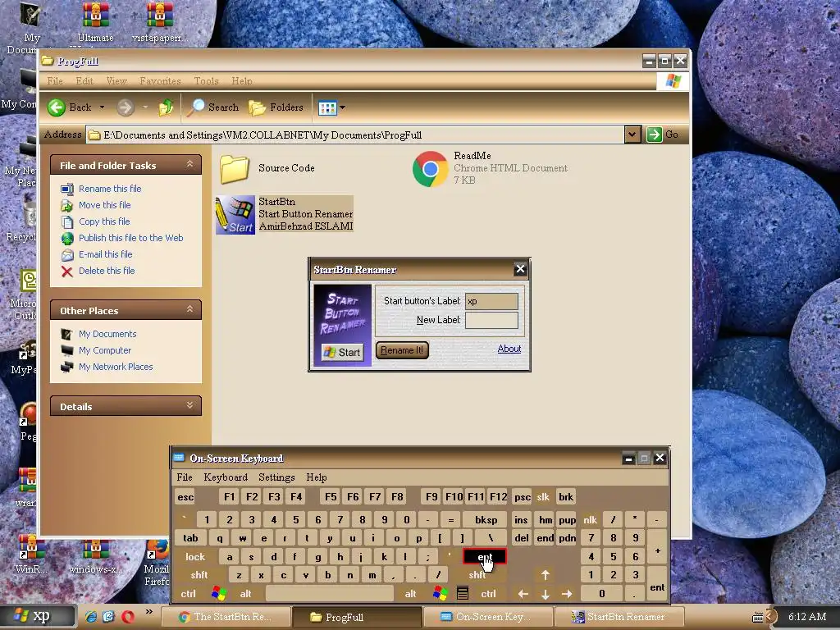The image size is (840, 630).
Task: Click the down arrow key on On-Screen Keyboard
Action: 545,594
